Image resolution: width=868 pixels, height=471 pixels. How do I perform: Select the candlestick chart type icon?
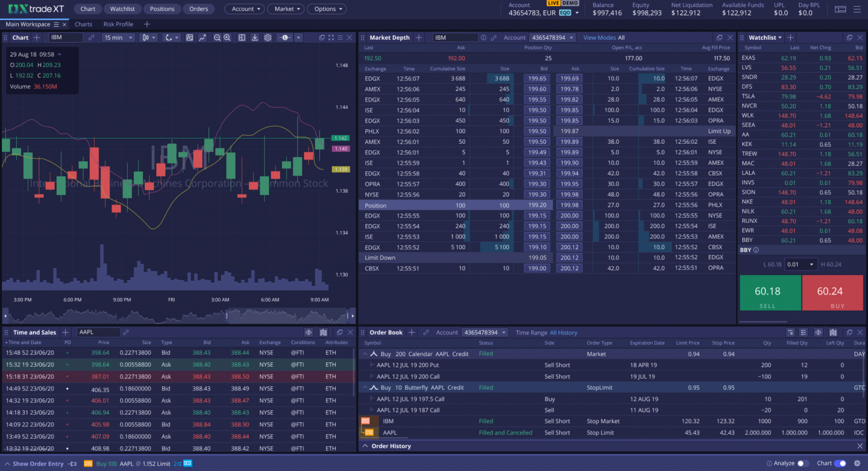click(146, 38)
